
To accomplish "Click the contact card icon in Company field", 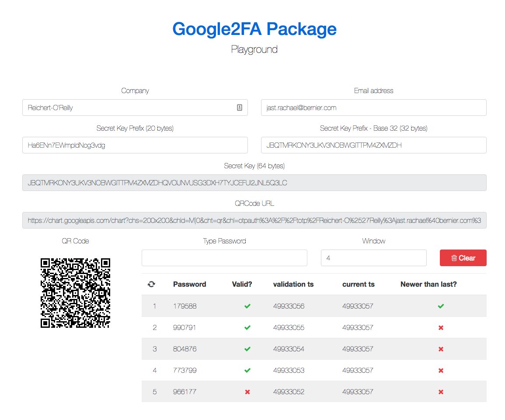I will 240,108.
